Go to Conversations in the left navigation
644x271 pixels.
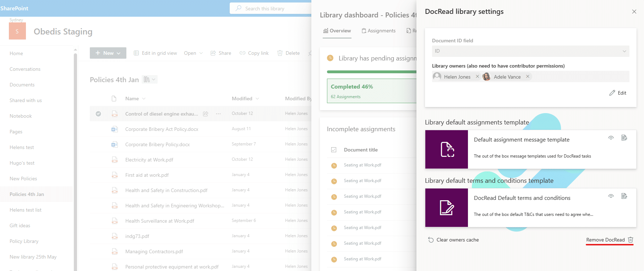coord(25,69)
